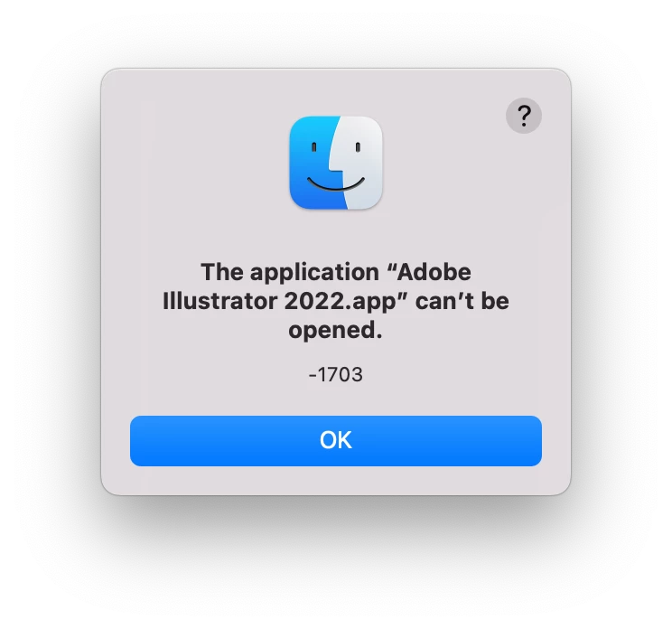Image resolution: width=672 pixels, height=629 pixels.
Task: Click the Finder icon's smile
Action: [336, 184]
